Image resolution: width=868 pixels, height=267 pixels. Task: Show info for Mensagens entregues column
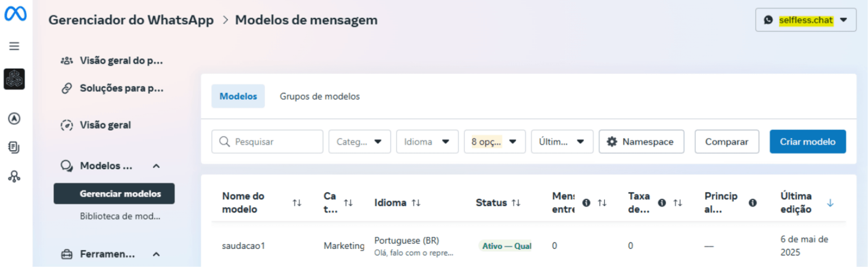[587, 203]
